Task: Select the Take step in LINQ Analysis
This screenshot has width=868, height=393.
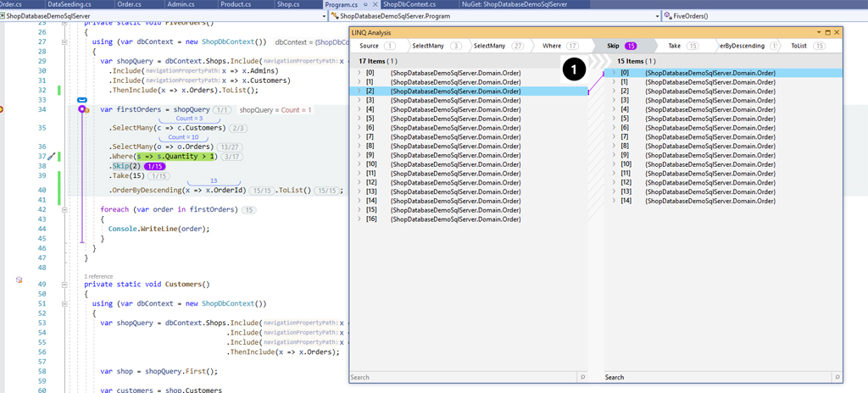Action: [683, 46]
